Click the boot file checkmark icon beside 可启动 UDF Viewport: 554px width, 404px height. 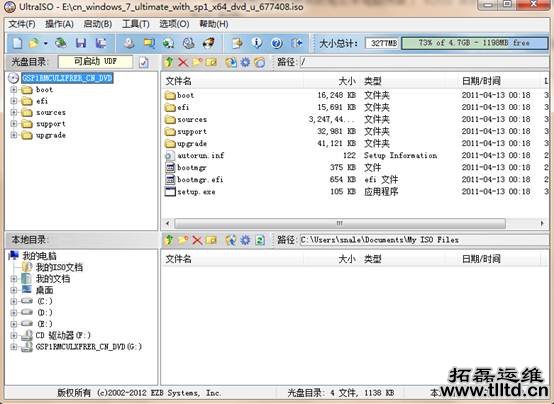point(143,62)
